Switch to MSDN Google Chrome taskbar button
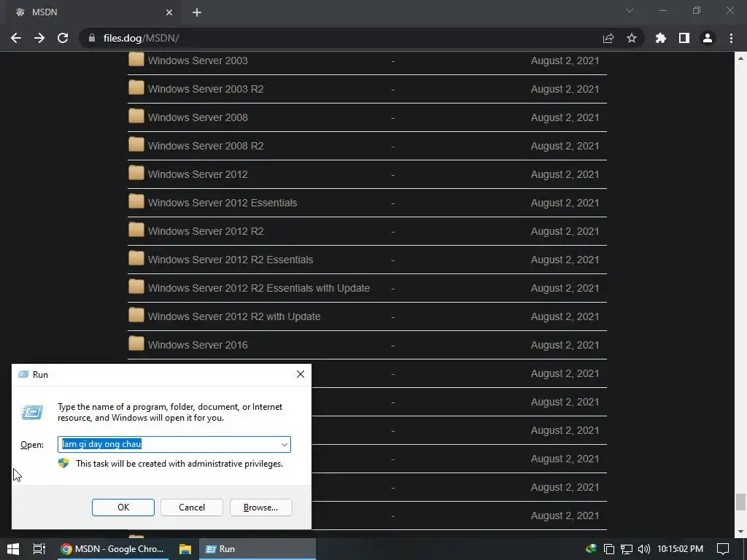The height and width of the screenshot is (560, 747). pyautogui.click(x=112, y=548)
